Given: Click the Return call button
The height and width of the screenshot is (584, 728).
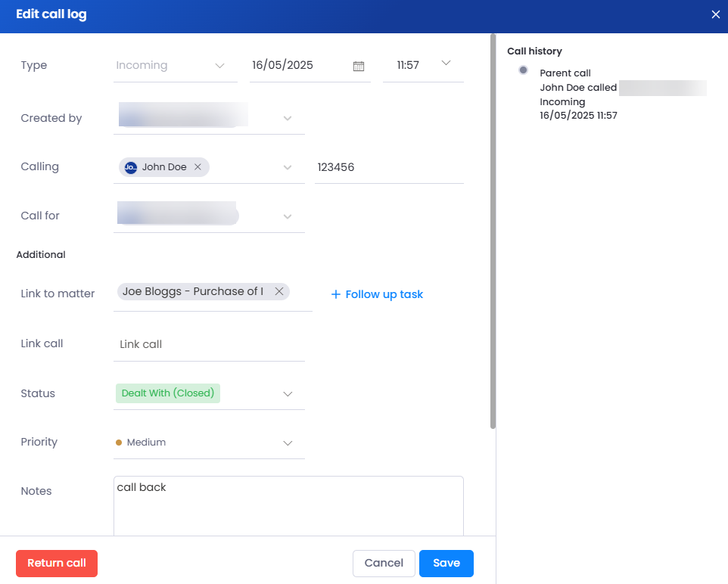Looking at the screenshot, I should pyautogui.click(x=57, y=563).
